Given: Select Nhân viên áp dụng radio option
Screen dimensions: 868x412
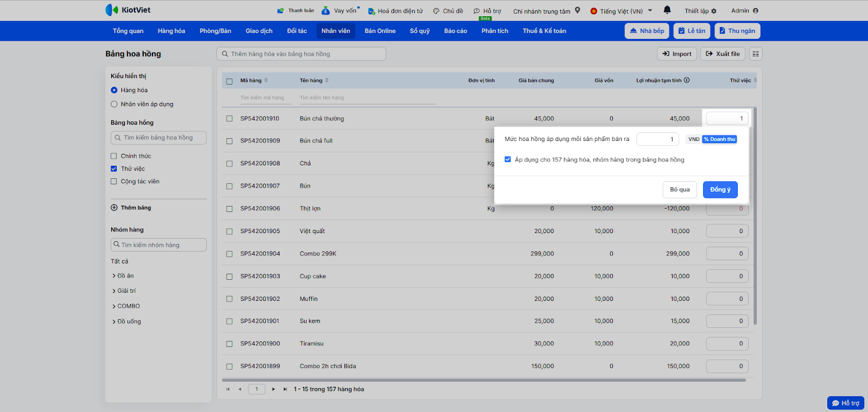Looking at the screenshot, I should point(114,104).
